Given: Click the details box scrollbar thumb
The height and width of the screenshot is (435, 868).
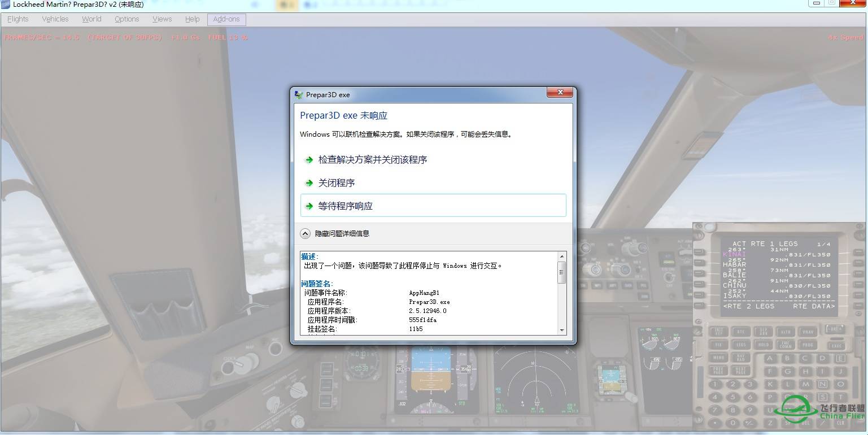Looking at the screenshot, I should coord(561,272).
